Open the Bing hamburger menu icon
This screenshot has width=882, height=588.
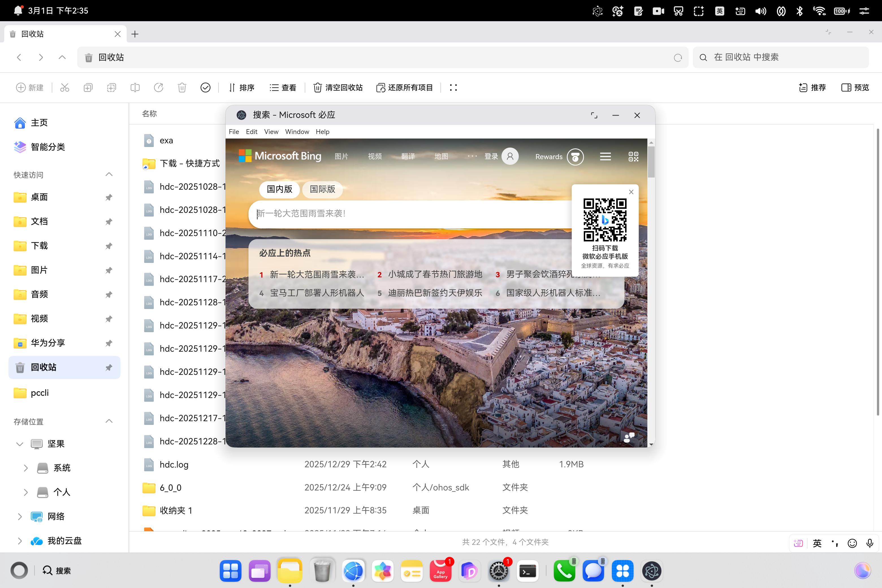tap(605, 156)
